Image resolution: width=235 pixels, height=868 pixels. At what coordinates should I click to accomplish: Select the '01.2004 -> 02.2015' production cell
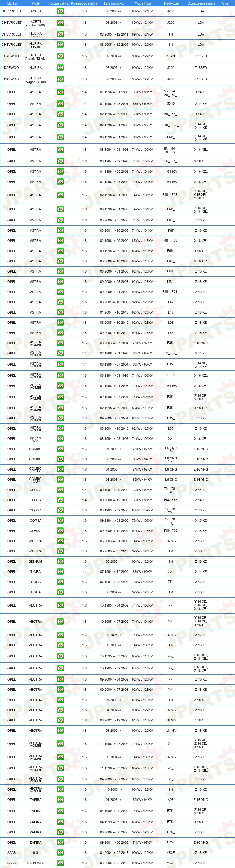(x=114, y=852)
